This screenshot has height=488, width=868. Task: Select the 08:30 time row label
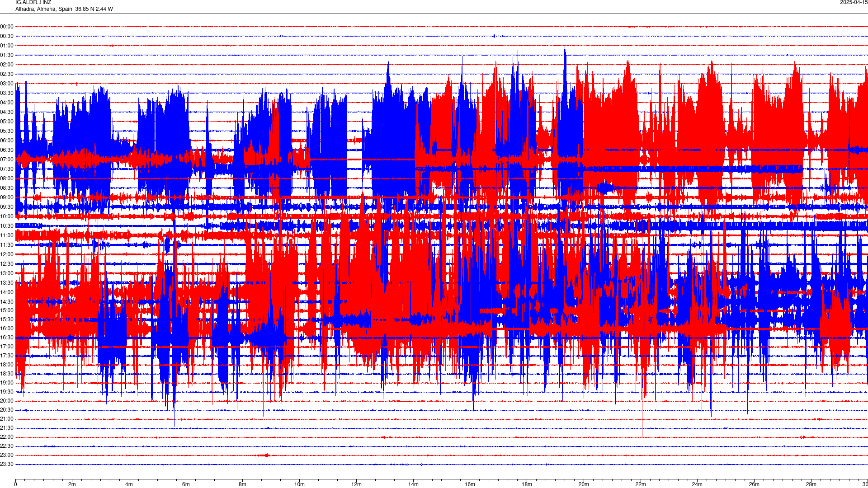pyautogui.click(x=7, y=188)
